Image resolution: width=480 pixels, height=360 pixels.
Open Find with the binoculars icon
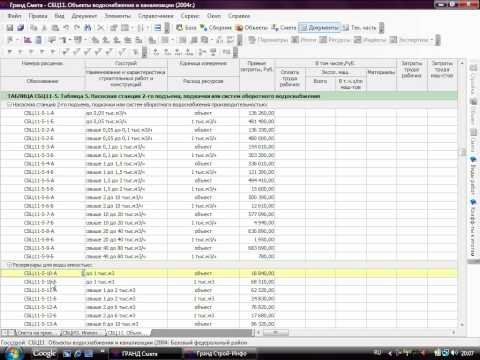click(x=88, y=28)
